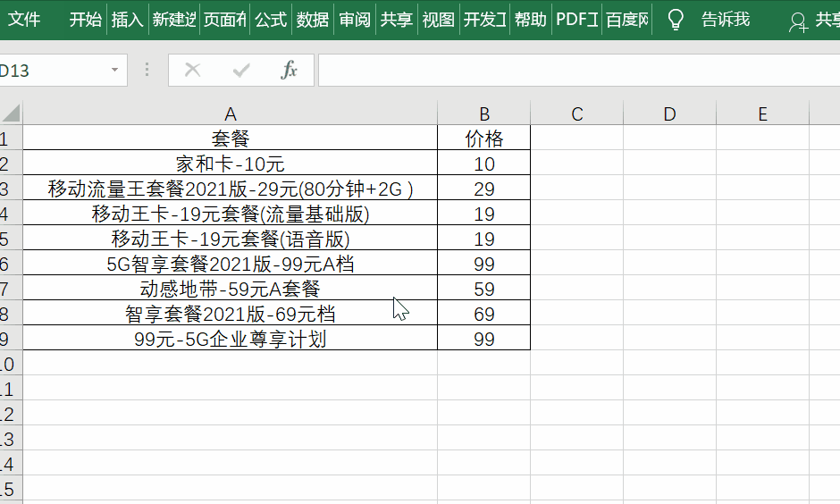Viewport: 840px width, 504px height.
Task: Select price cell with value 10
Action: pyautogui.click(x=484, y=164)
